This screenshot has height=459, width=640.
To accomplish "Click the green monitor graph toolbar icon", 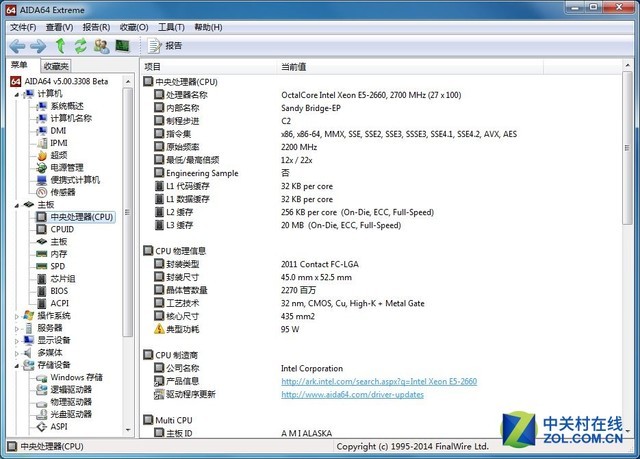I will click(x=122, y=46).
